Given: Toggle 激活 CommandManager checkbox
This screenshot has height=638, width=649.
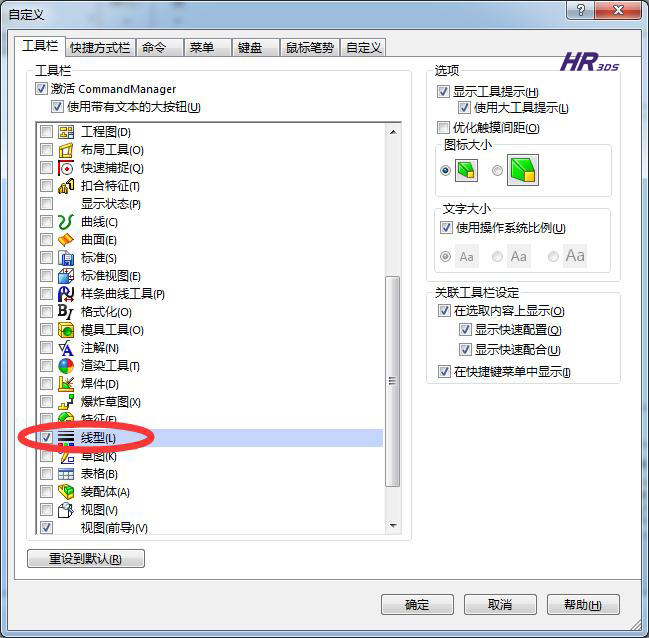Looking at the screenshot, I should pyautogui.click(x=41, y=88).
